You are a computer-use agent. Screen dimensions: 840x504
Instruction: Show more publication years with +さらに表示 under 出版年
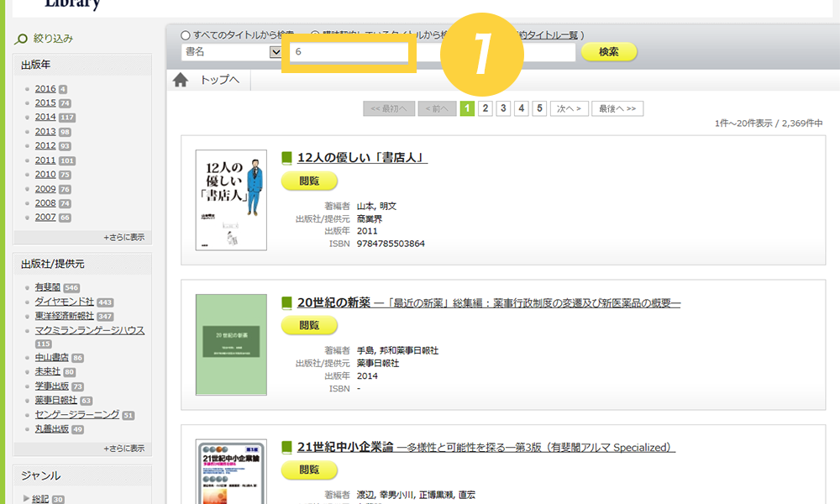click(124, 237)
